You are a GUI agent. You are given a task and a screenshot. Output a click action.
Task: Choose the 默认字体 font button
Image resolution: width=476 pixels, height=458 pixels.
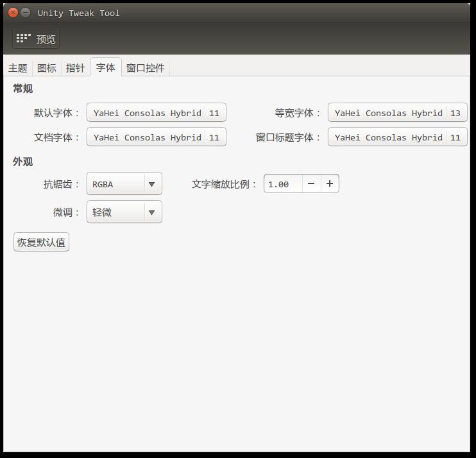(156, 113)
